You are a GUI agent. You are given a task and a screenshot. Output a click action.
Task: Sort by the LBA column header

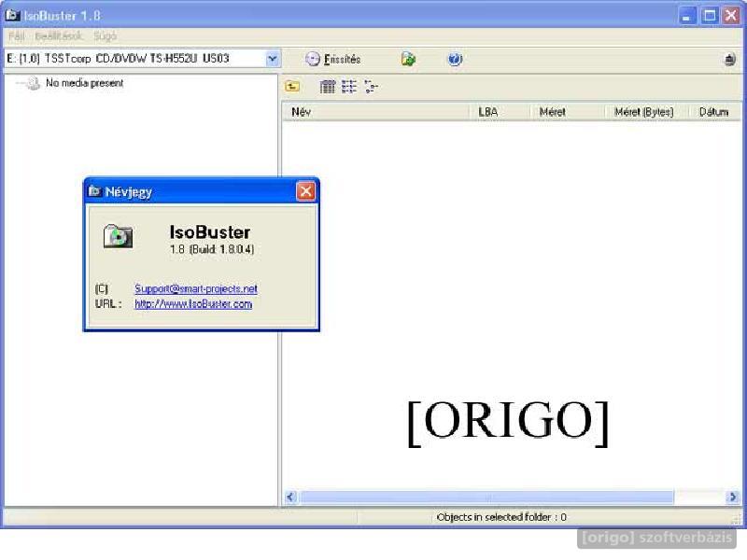[x=500, y=112]
